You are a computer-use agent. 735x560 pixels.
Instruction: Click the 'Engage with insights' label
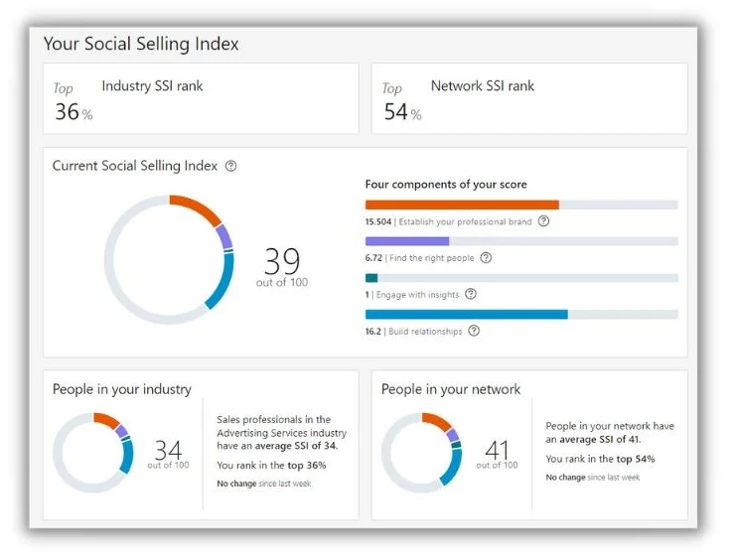click(x=417, y=295)
